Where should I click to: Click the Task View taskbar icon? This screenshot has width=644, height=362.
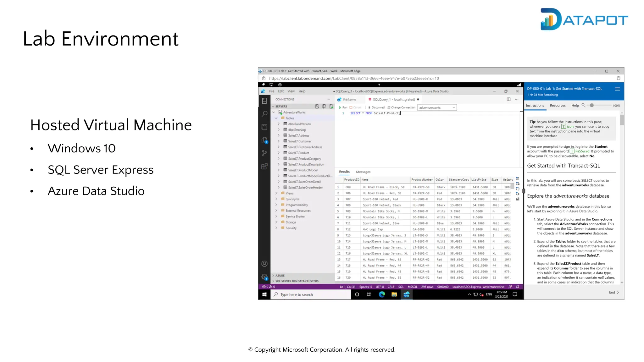tap(369, 294)
